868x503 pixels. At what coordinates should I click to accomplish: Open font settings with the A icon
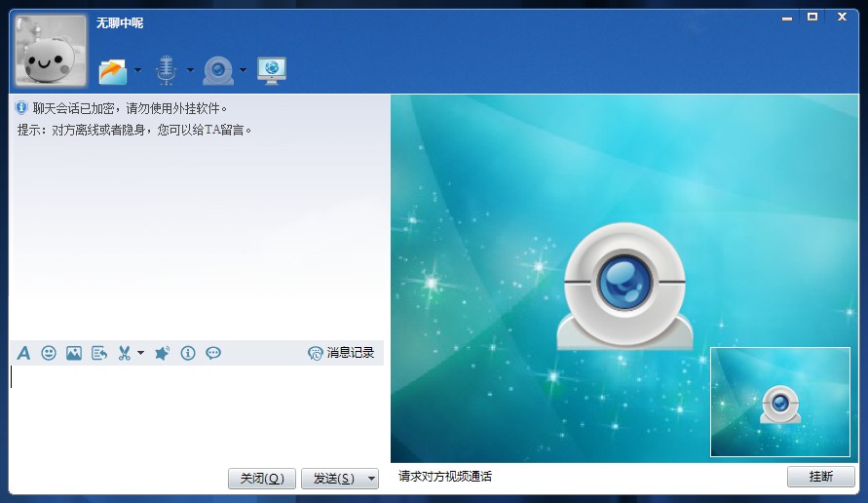tap(23, 353)
